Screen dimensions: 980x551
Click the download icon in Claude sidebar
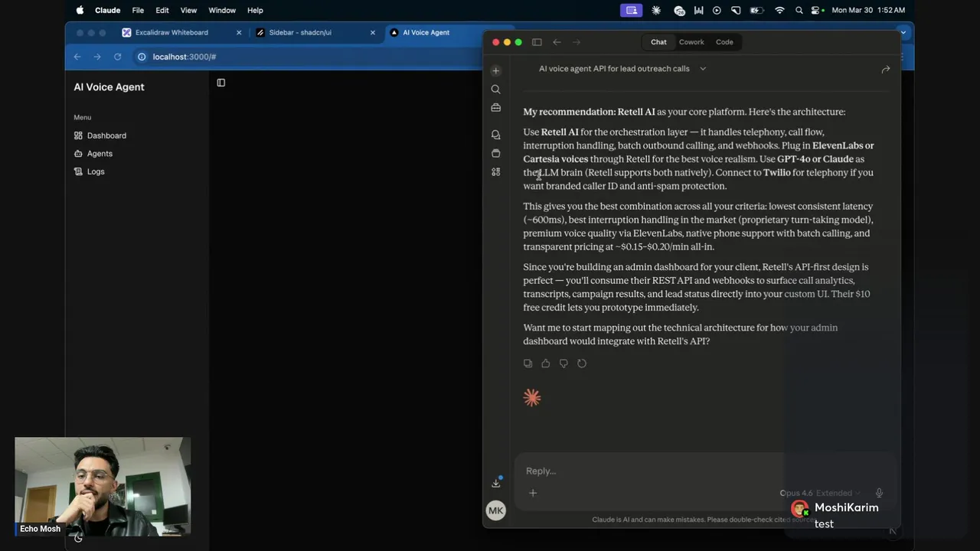(496, 482)
